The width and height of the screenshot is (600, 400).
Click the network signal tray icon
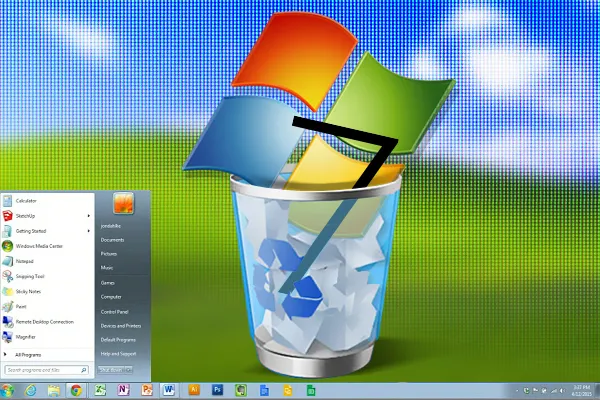[553, 391]
